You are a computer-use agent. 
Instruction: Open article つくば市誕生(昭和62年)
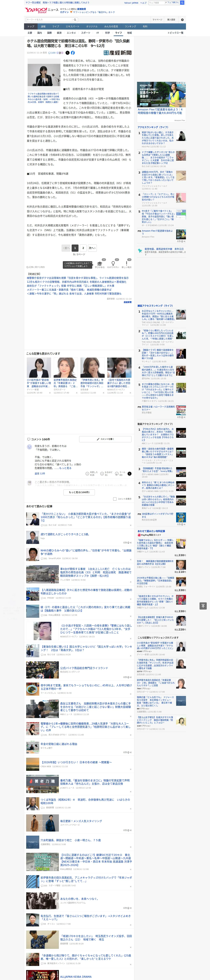(86, 801)
